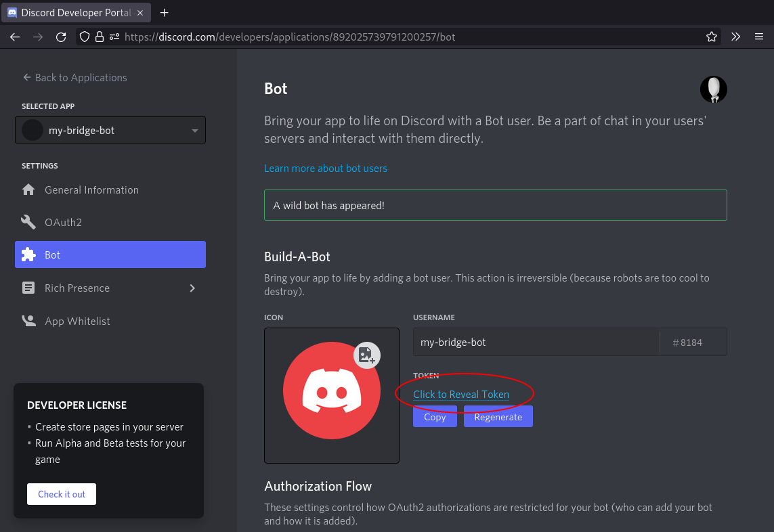Viewport: 774px width, 532px height.
Task: Click the red Discord bot avatar
Action: (332, 391)
